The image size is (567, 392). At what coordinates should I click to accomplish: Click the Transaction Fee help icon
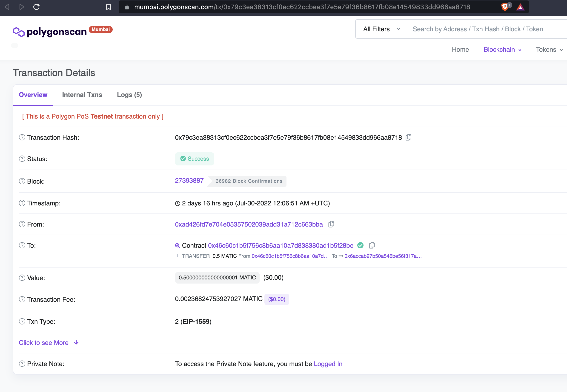click(22, 299)
